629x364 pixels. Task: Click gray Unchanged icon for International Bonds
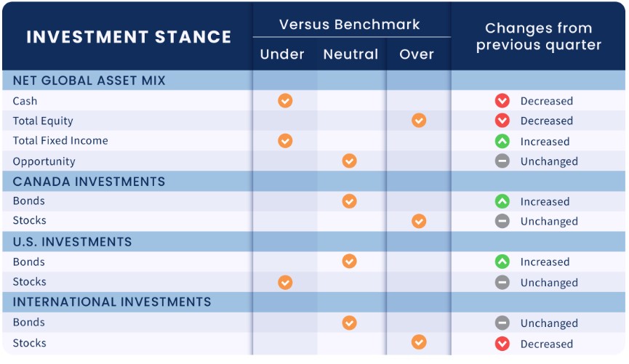502,323
